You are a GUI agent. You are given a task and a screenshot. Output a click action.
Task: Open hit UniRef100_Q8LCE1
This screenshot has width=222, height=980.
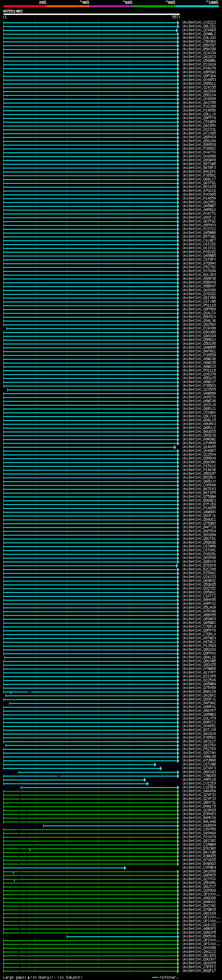tap(199, 26)
